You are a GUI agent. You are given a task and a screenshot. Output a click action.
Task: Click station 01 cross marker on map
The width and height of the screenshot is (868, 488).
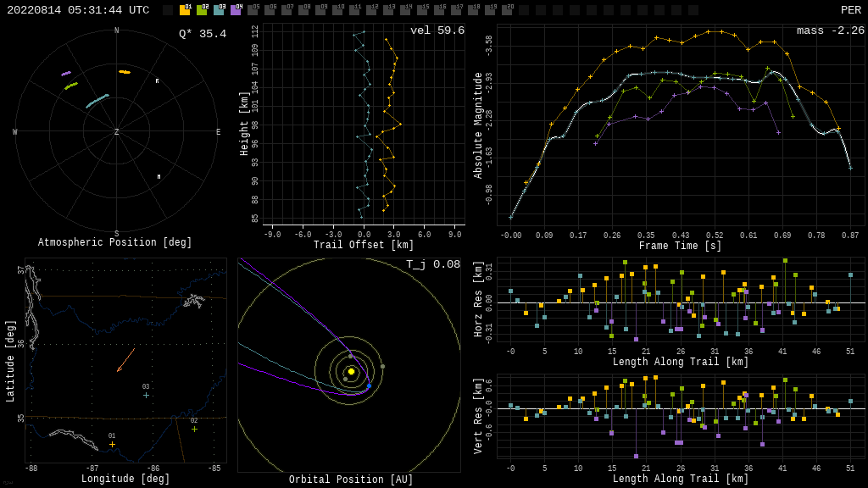112,444
